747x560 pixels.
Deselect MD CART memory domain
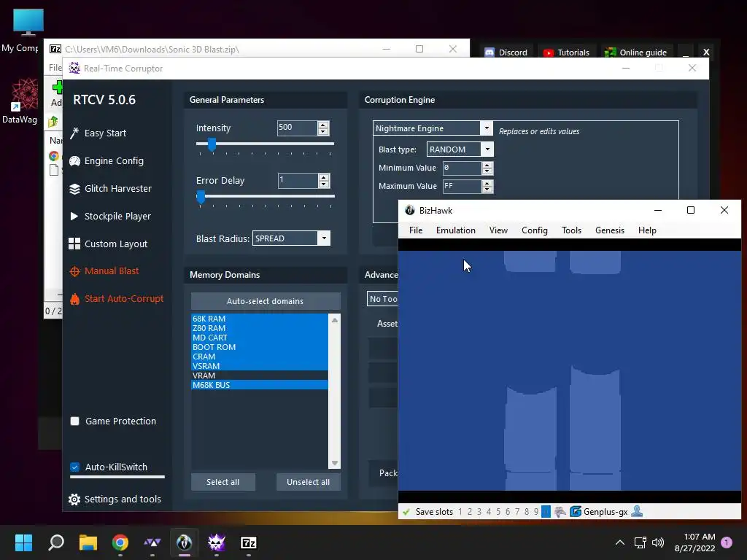point(260,338)
